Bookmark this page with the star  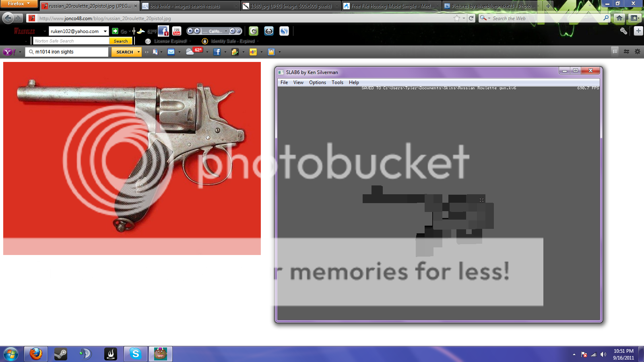click(x=456, y=18)
